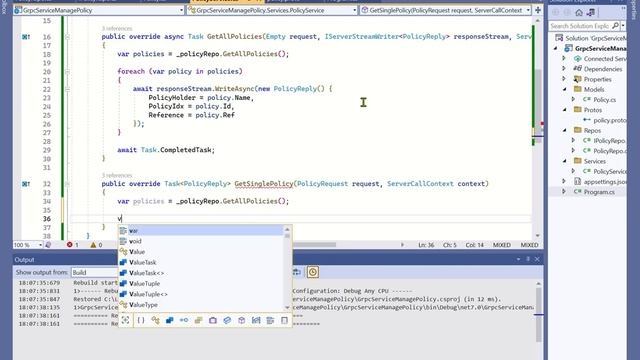Open '3 references' CodeLens above GetAllPolicies
The width and height of the screenshot is (640, 360).
[x=117, y=29]
